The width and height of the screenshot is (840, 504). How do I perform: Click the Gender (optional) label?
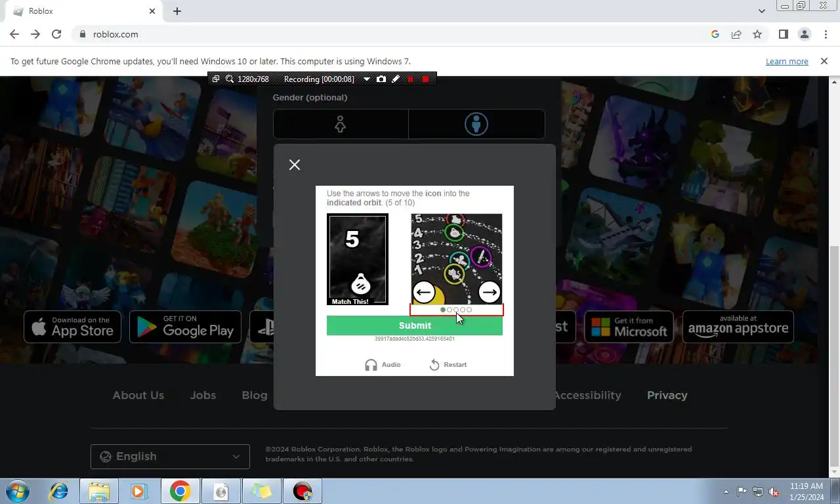tap(310, 97)
